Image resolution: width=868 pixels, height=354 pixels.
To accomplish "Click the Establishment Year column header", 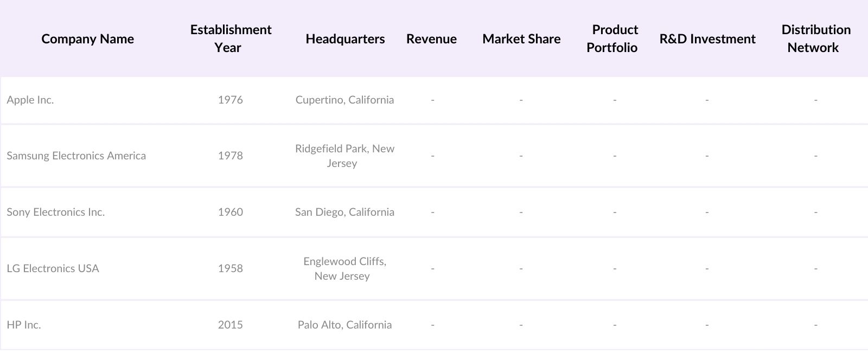I will coord(231,38).
